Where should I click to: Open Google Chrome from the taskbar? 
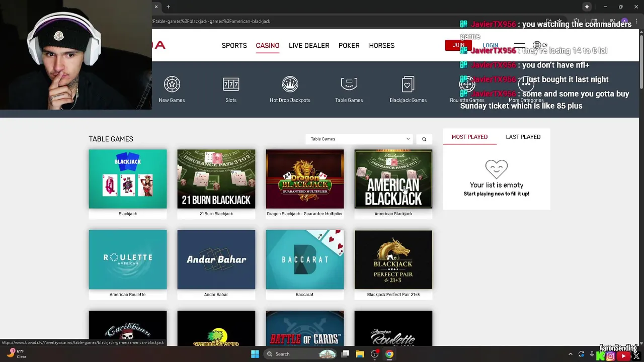(389, 354)
